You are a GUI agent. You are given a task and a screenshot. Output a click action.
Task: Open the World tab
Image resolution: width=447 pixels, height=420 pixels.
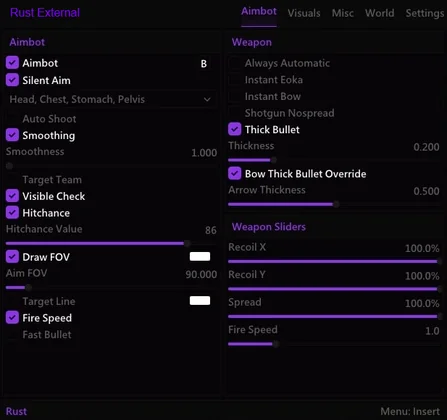(379, 13)
